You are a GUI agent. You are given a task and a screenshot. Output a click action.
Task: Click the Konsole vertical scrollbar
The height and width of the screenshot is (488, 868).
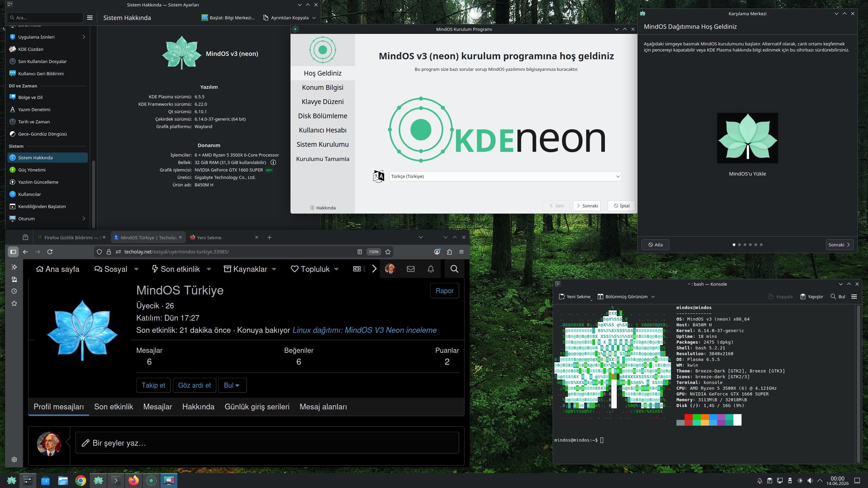[x=859, y=384]
